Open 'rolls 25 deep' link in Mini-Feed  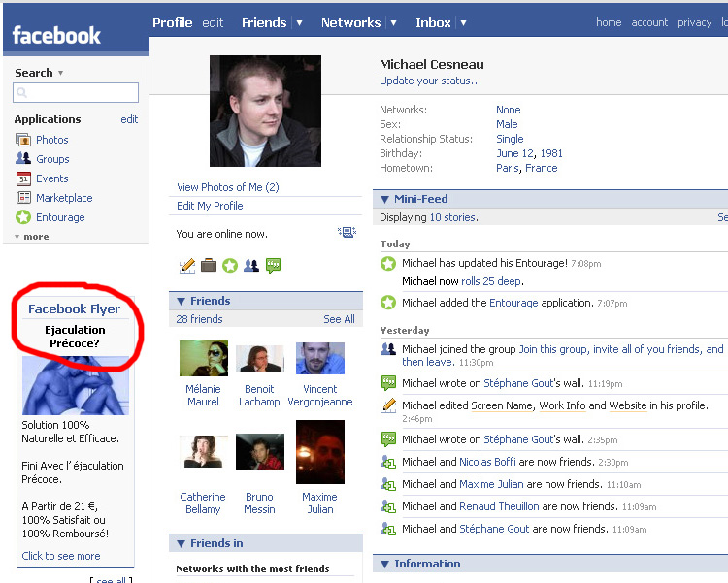point(491,281)
